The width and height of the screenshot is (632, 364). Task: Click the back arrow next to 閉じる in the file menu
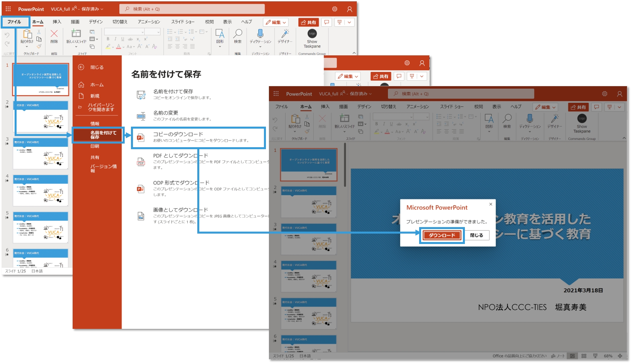(81, 67)
